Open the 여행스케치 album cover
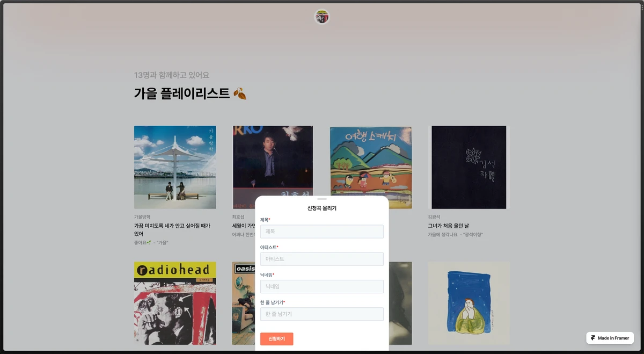This screenshot has height=354, width=644. 371,161
